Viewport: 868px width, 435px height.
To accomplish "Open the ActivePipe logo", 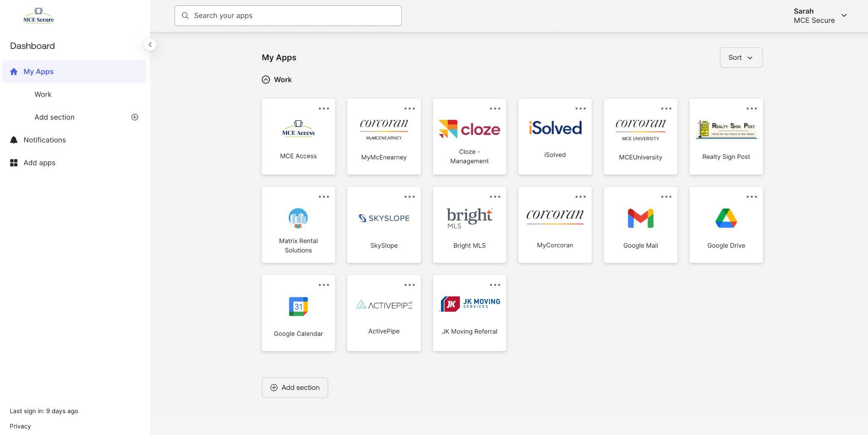I will pos(384,305).
